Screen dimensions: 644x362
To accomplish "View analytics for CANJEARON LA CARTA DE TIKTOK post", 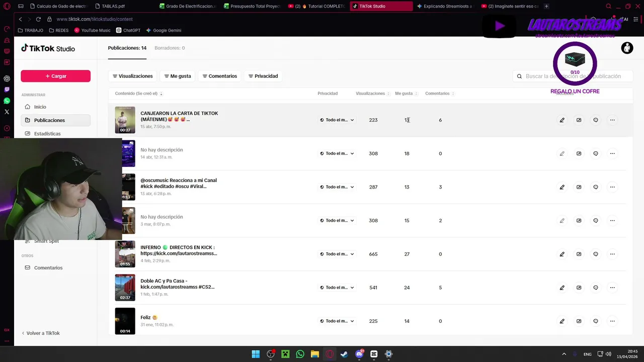I will (x=579, y=120).
